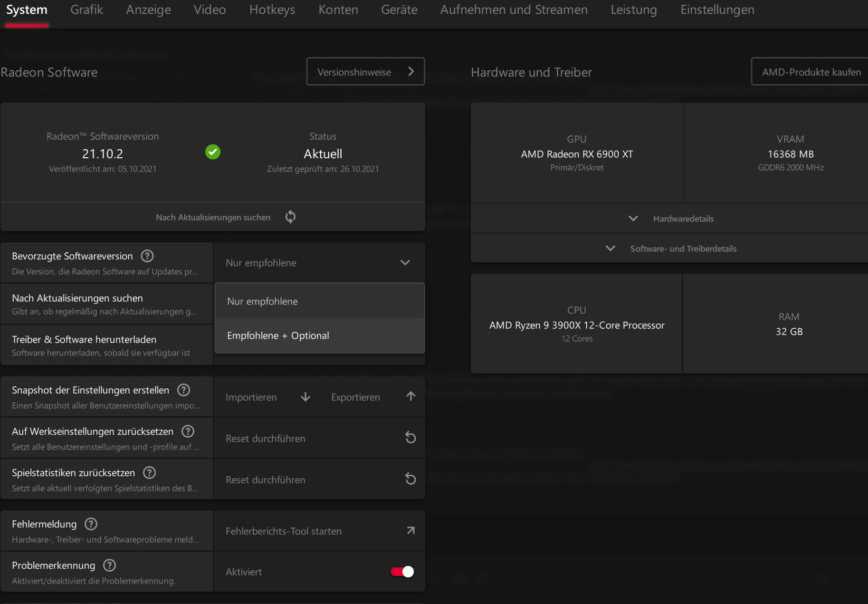This screenshot has width=868, height=604.
Task: Click the GPU AMD Radeon RX 6900 XT text
Action: [x=577, y=154]
